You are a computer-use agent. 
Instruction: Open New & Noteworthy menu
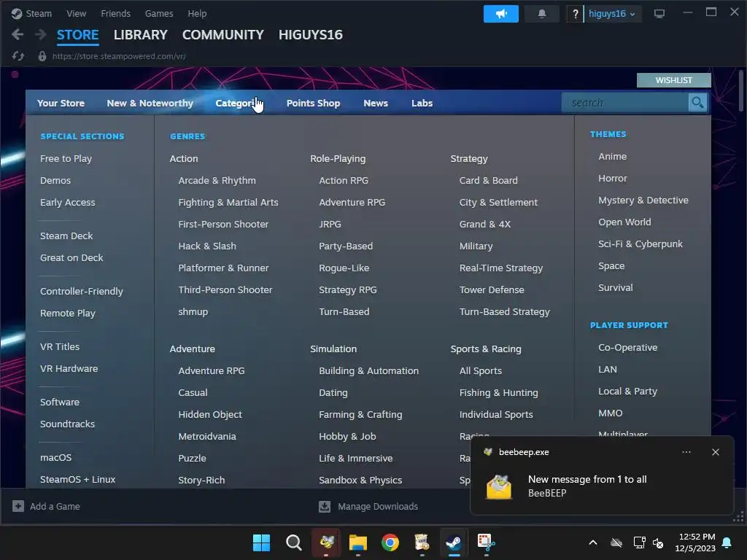pos(150,103)
